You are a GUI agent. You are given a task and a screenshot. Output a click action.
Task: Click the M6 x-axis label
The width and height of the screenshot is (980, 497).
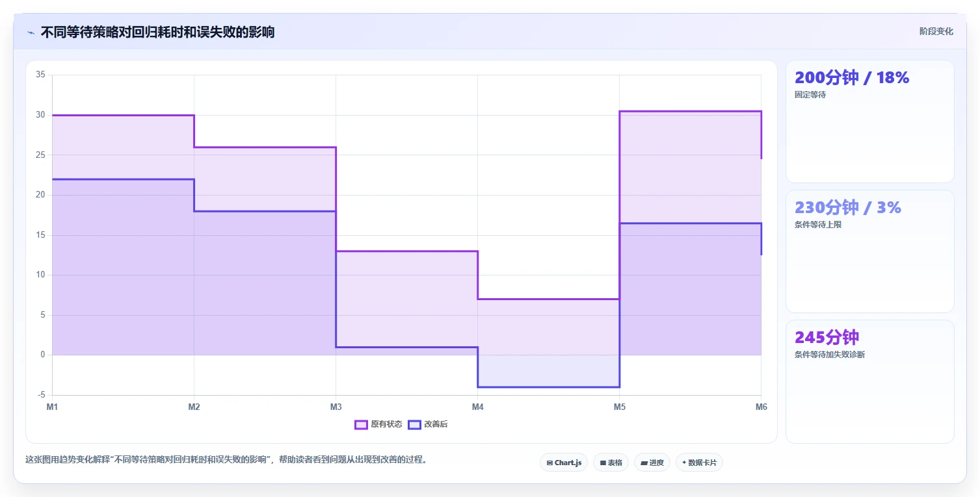tap(761, 407)
